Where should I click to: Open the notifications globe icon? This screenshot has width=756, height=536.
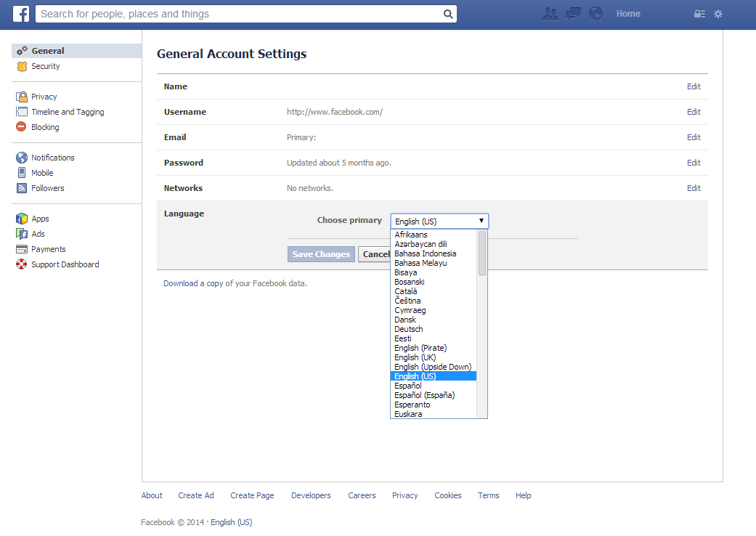coord(596,13)
